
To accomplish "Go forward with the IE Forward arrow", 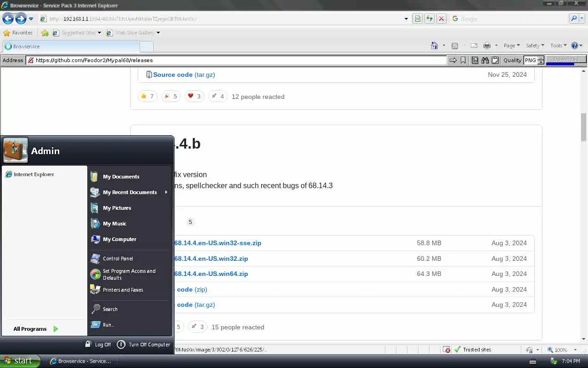I will point(21,19).
